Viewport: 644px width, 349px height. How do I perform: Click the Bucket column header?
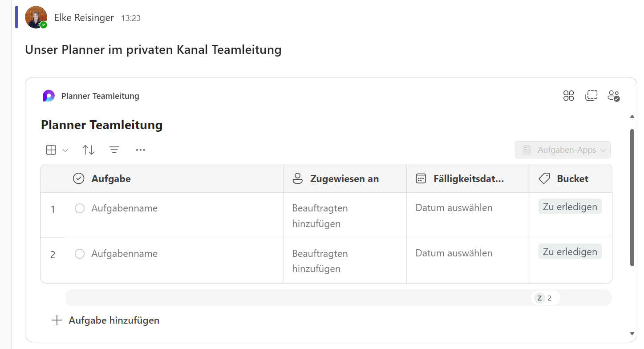(571, 179)
